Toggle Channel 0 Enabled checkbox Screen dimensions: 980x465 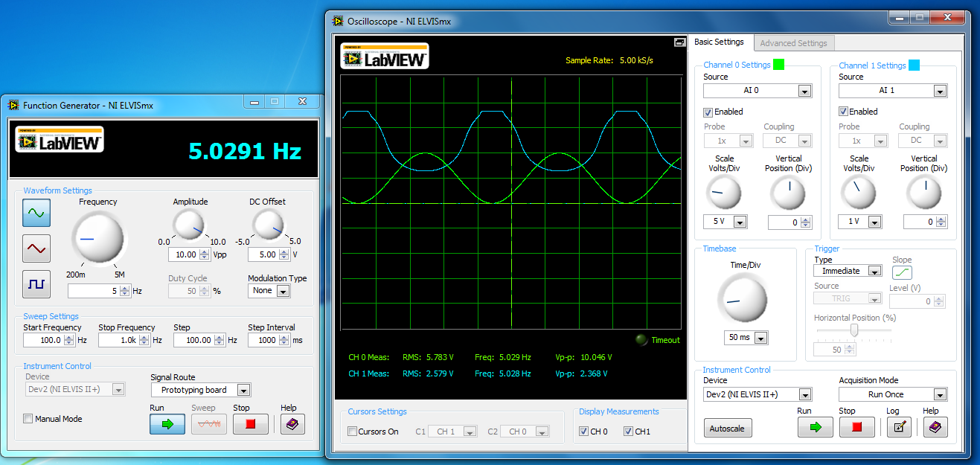(708, 112)
